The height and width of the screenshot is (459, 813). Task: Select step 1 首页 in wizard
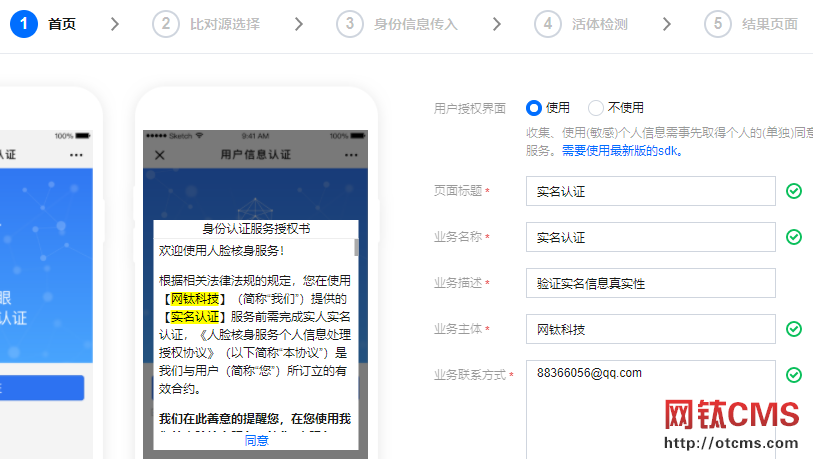click(44, 24)
